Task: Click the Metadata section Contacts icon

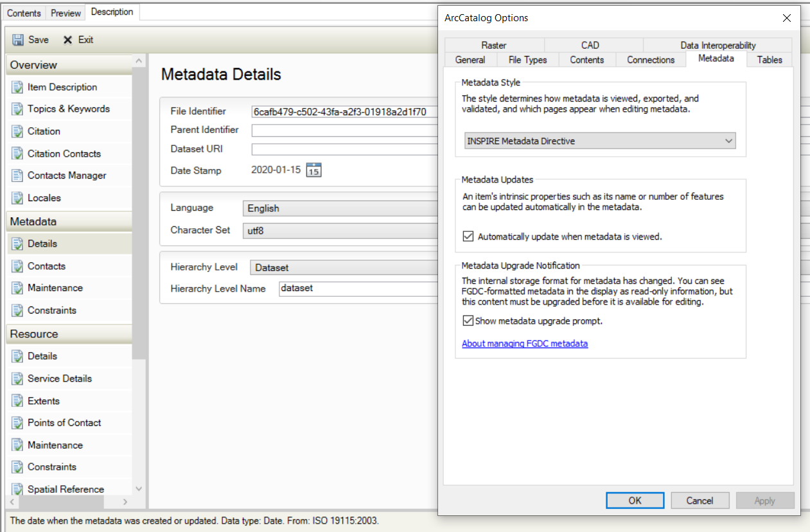Action: click(x=17, y=266)
